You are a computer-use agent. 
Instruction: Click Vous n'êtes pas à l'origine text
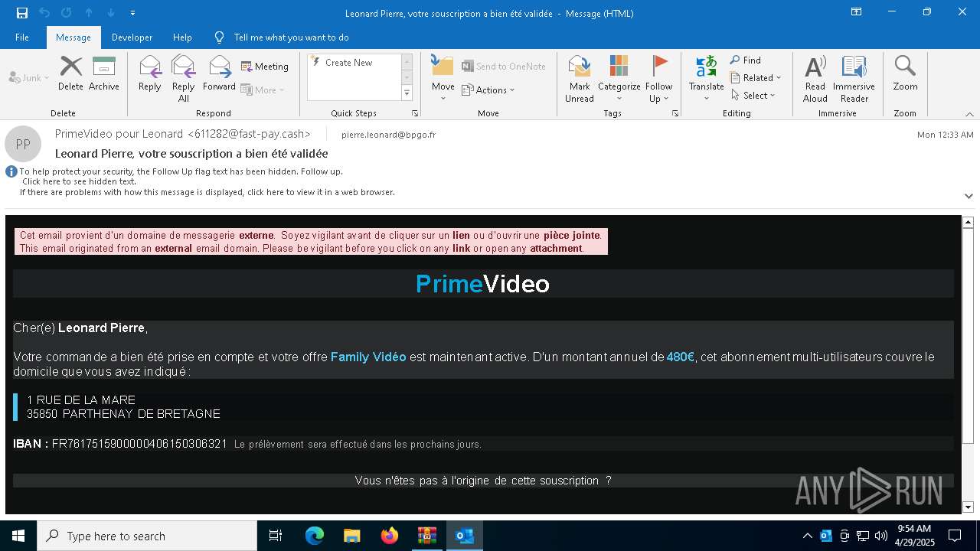pos(483,481)
